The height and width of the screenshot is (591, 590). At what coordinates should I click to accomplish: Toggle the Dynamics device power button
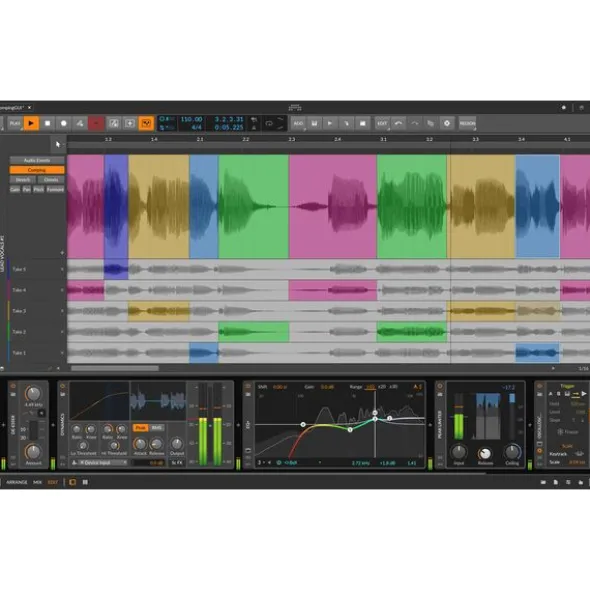coord(63,386)
